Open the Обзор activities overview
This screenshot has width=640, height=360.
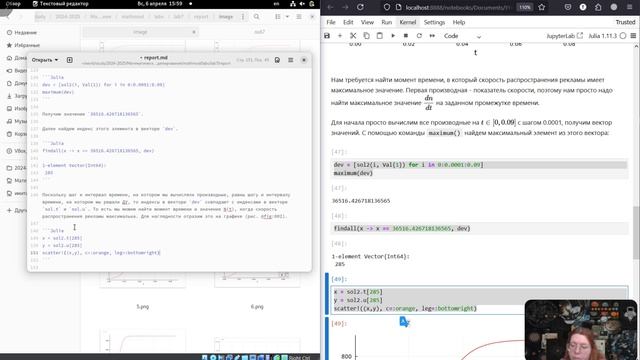(13, 4)
